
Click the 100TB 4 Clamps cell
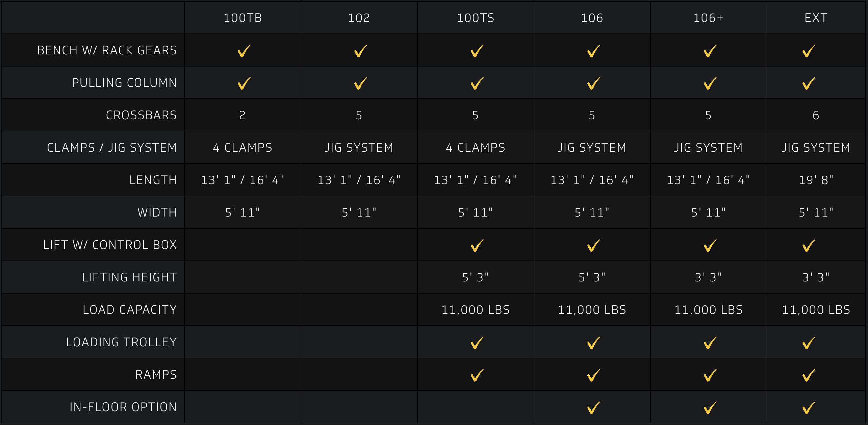(x=242, y=148)
